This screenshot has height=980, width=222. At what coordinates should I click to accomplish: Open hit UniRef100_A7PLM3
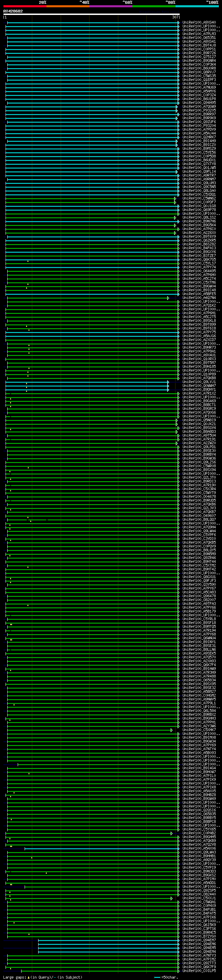coord(199,34)
